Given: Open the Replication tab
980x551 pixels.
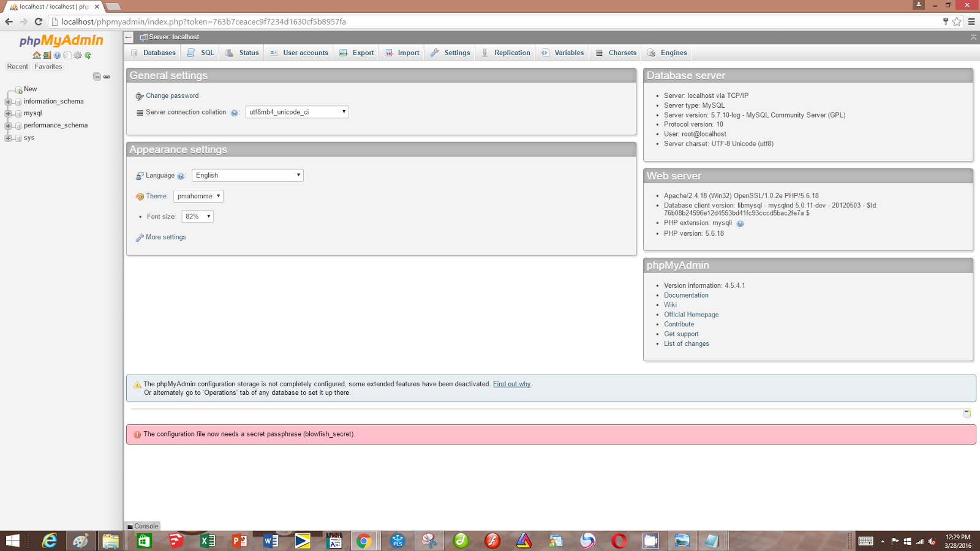Looking at the screenshot, I should pyautogui.click(x=506, y=53).
